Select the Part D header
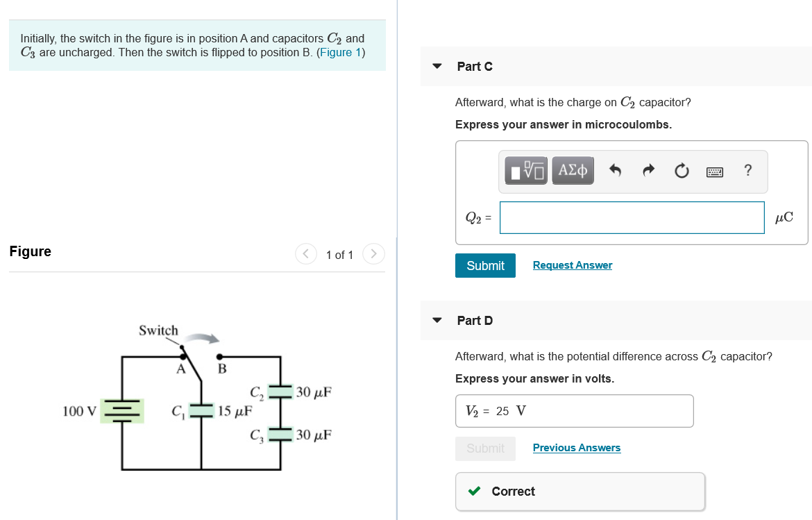812x520 pixels. click(x=475, y=320)
